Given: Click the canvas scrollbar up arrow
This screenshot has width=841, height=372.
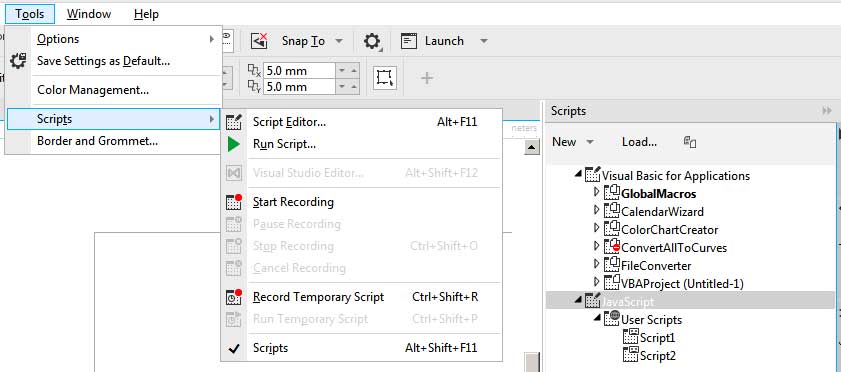Looking at the screenshot, I should [x=532, y=147].
